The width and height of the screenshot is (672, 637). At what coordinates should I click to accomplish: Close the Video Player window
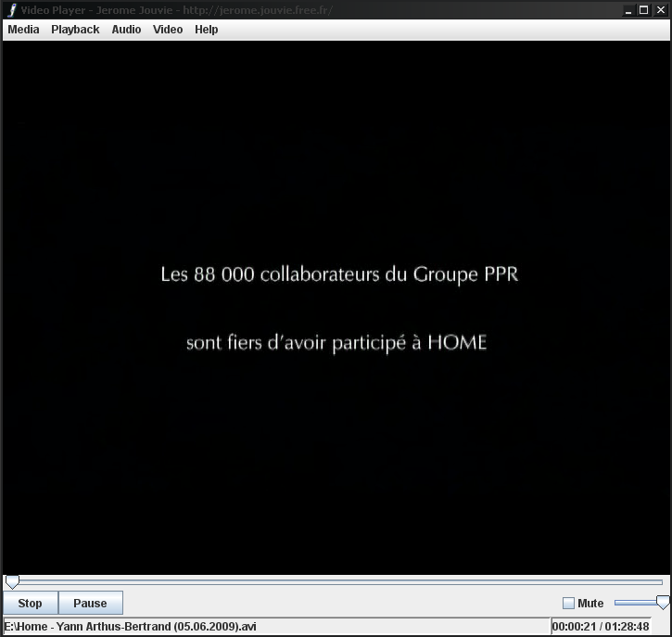click(661, 10)
